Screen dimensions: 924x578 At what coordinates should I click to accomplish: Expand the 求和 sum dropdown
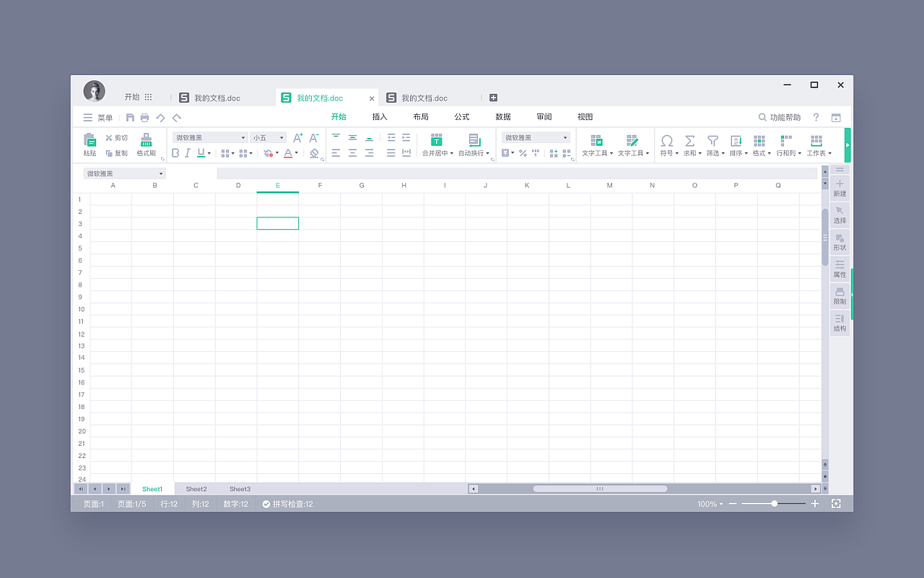(x=700, y=153)
